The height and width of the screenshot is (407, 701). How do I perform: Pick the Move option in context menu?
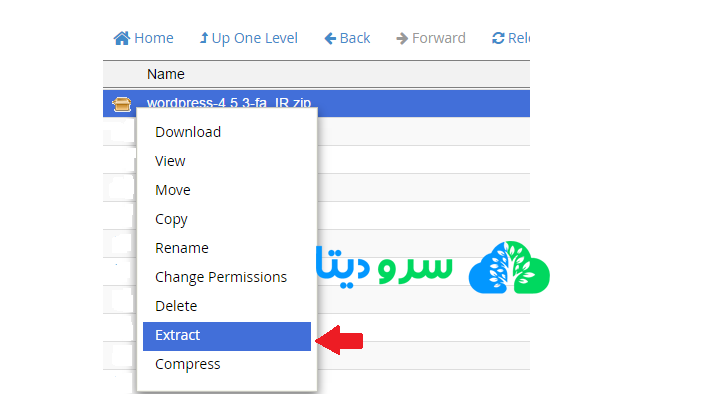coord(173,190)
